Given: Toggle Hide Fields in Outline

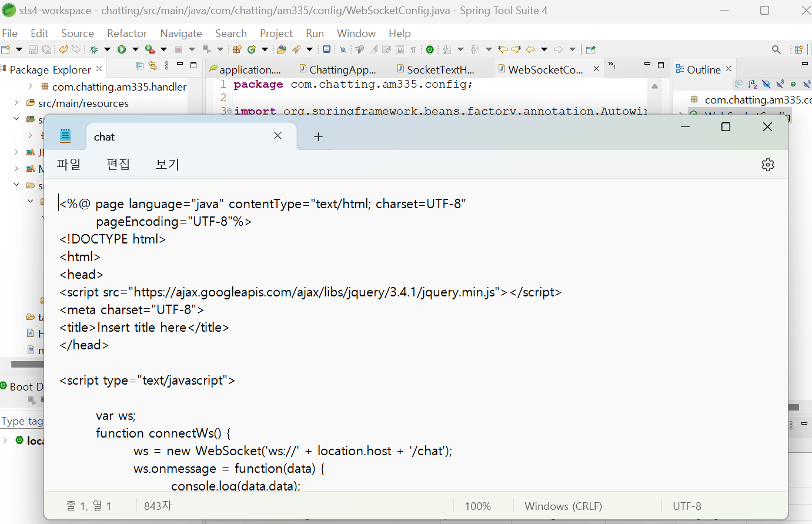Looking at the screenshot, I should pyautogui.click(x=766, y=84).
